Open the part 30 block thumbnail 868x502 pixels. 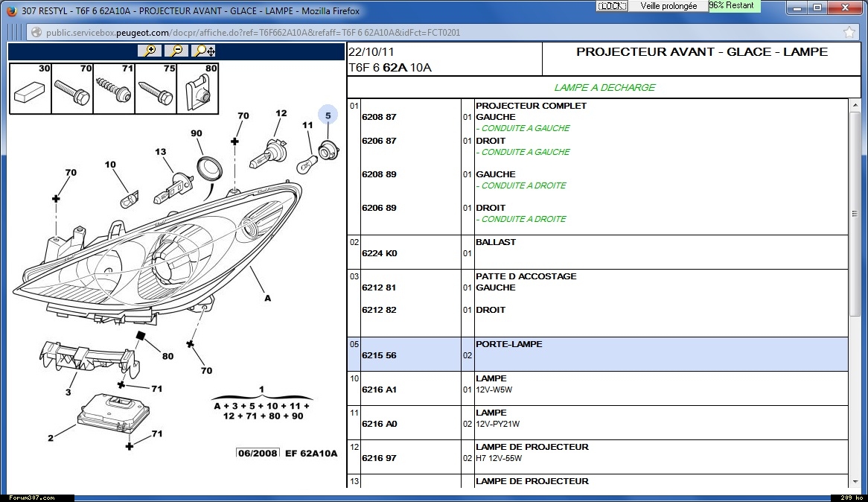click(x=31, y=89)
